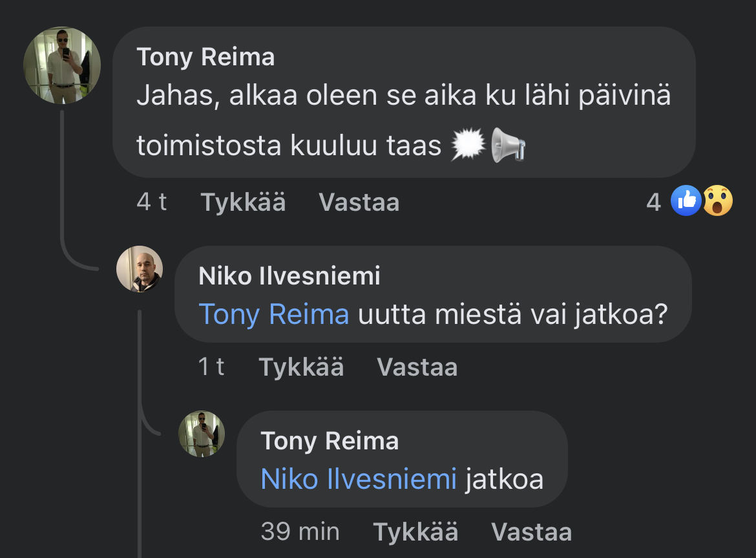Open the reaction count "4" on the top comment
The image size is (756, 558).
[654, 202]
